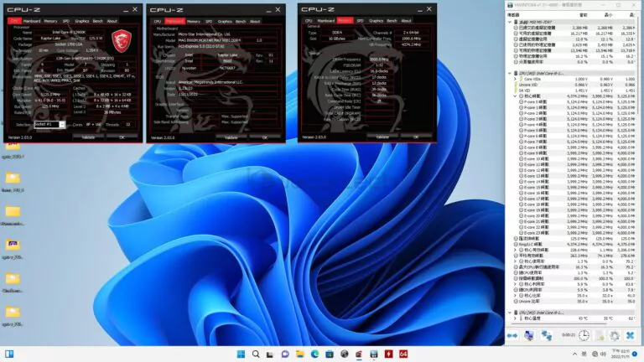The image size is (644, 362).
Task: Collapse the MSI MS-7D97 system sensor group
Action: click(x=509, y=20)
